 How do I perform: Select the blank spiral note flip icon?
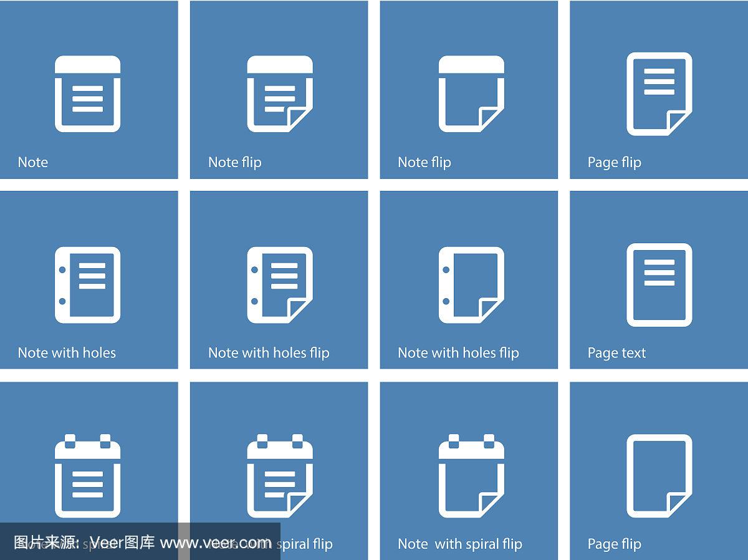coord(471,476)
